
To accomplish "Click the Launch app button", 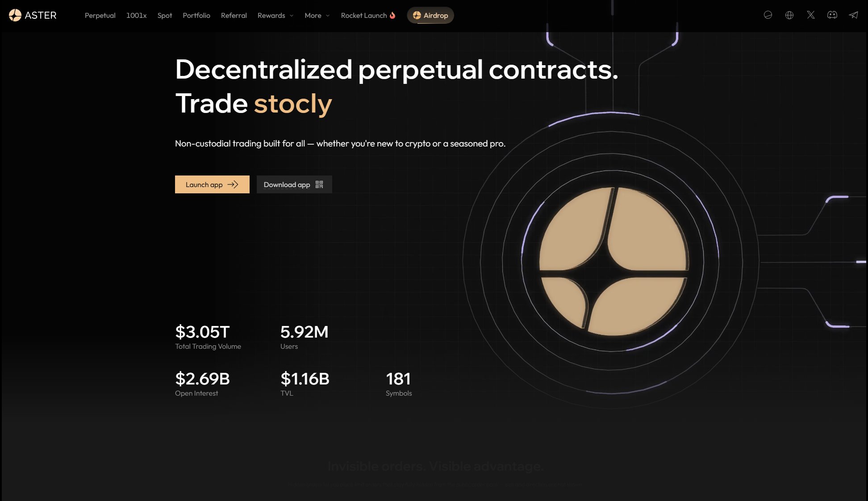I will coord(212,184).
